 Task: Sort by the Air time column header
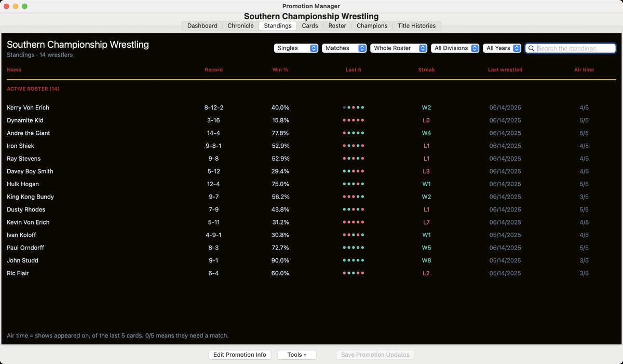coord(584,69)
